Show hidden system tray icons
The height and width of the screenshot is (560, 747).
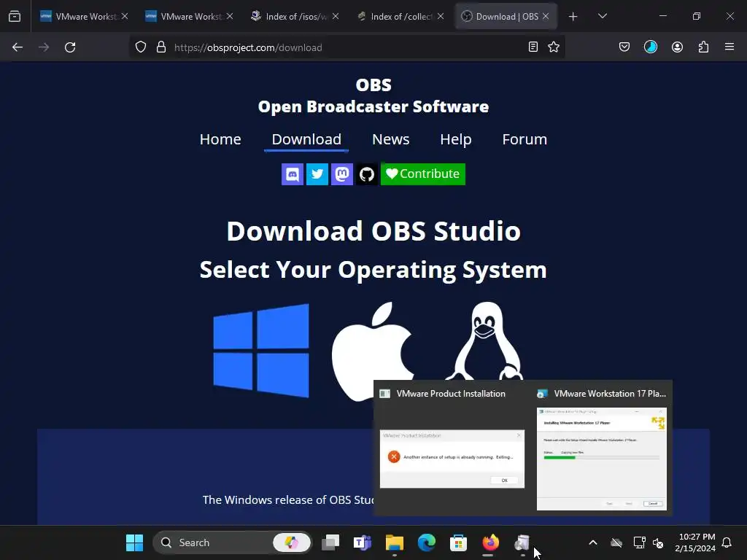(x=592, y=542)
